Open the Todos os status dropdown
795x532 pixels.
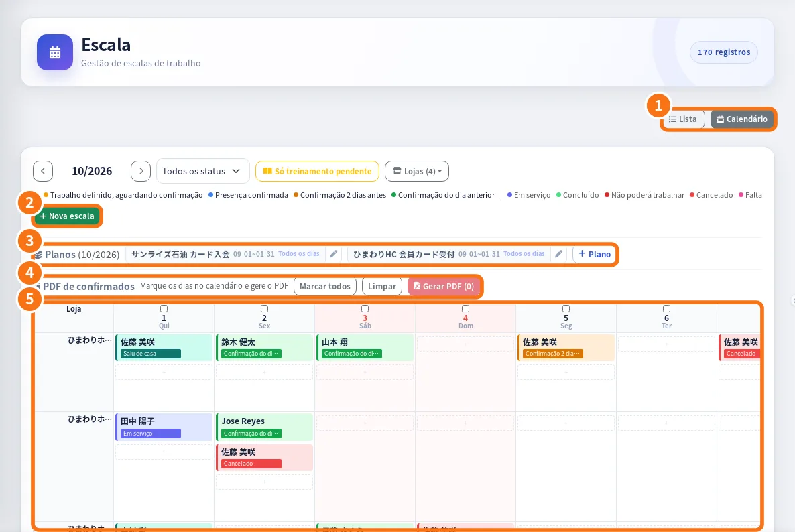tap(203, 172)
